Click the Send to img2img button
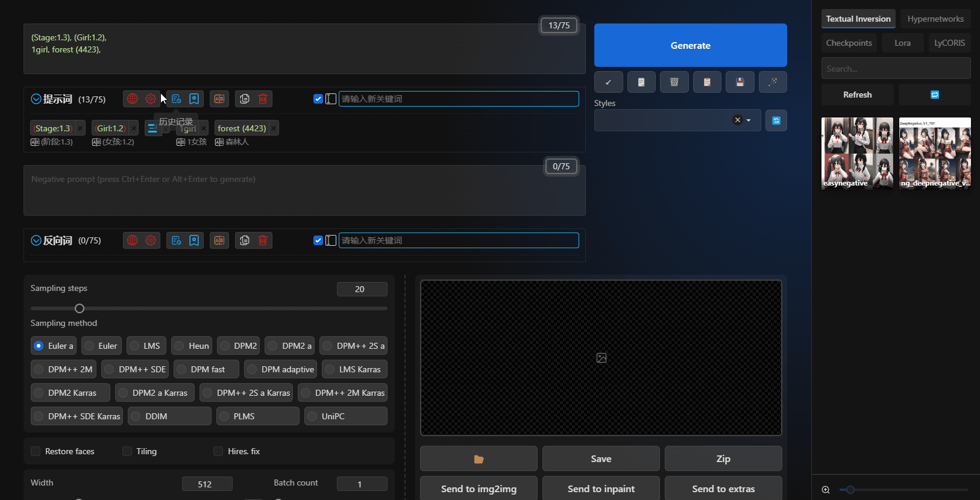Viewport: 980px width, 500px height. [x=479, y=489]
